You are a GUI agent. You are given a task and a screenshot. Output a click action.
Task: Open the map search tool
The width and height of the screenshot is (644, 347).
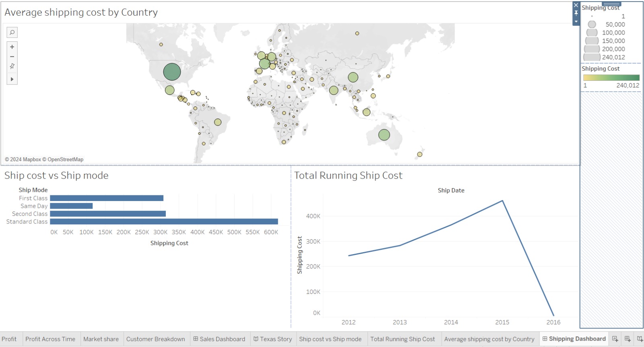tap(12, 32)
